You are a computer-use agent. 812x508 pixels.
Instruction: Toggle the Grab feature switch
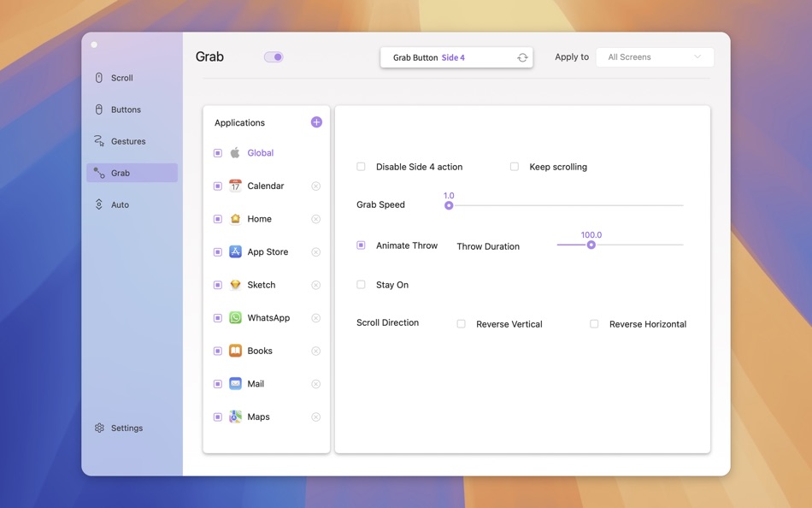[x=274, y=57]
